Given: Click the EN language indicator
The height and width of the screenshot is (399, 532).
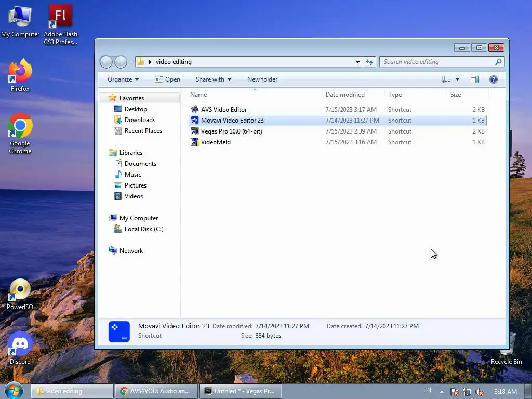Looking at the screenshot, I should [427, 390].
